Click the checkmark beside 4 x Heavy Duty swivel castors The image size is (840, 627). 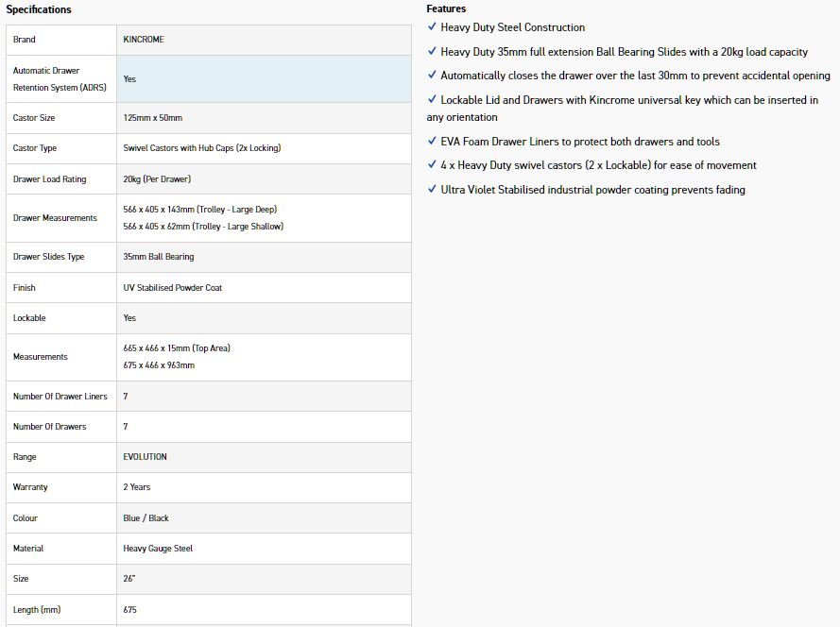pos(432,165)
